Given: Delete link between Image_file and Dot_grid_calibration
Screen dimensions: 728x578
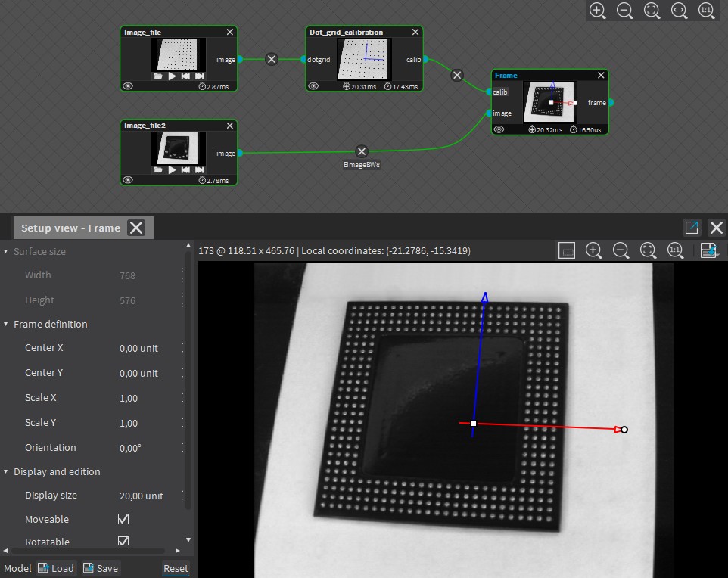Looking at the screenshot, I should tap(272, 60).
